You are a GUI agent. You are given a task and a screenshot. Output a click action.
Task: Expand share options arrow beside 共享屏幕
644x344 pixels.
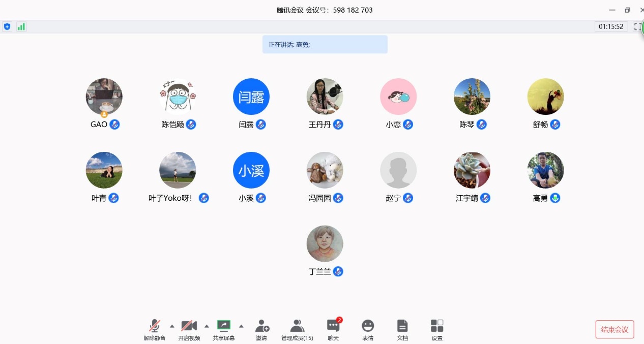[x=241, y=326]
